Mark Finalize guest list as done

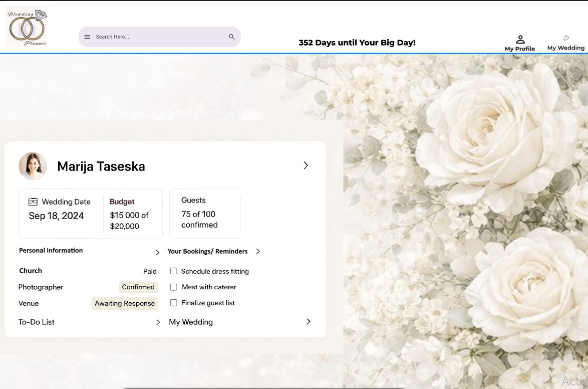(174, 303)
